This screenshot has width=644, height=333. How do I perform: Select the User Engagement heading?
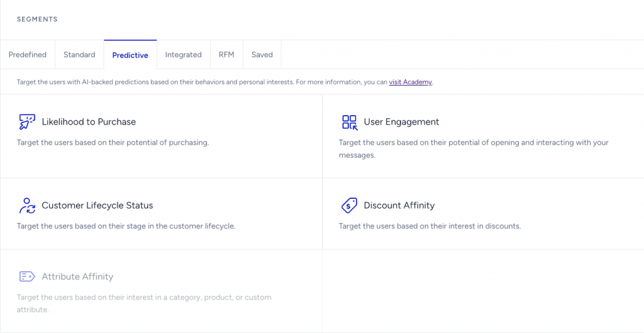(401, 121)
